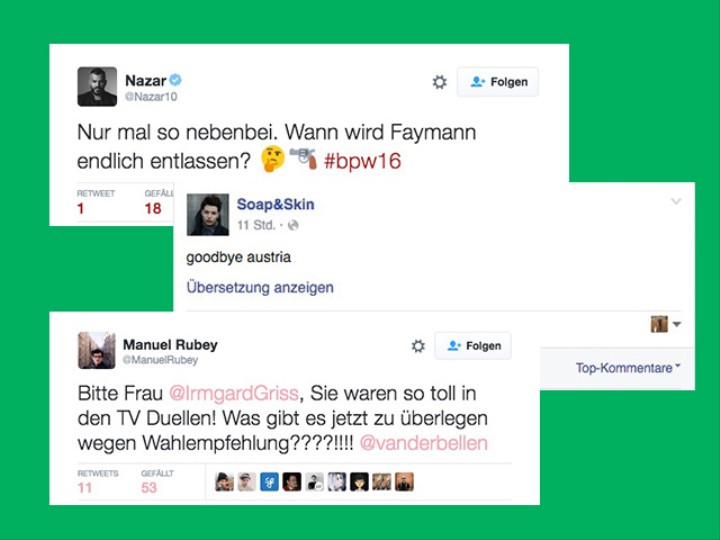Open Top-Kommentare sorting dropdown
720x540 pixels.
[x=628, y=368]
